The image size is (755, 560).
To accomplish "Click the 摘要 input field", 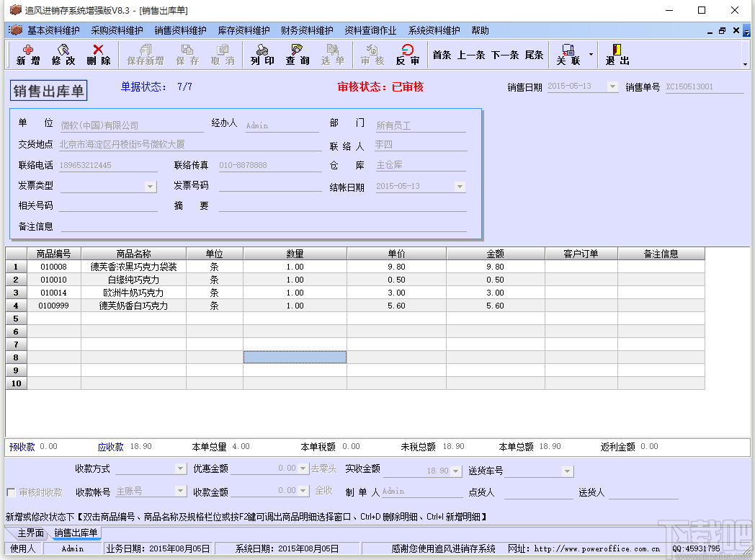I will point(342,205).
